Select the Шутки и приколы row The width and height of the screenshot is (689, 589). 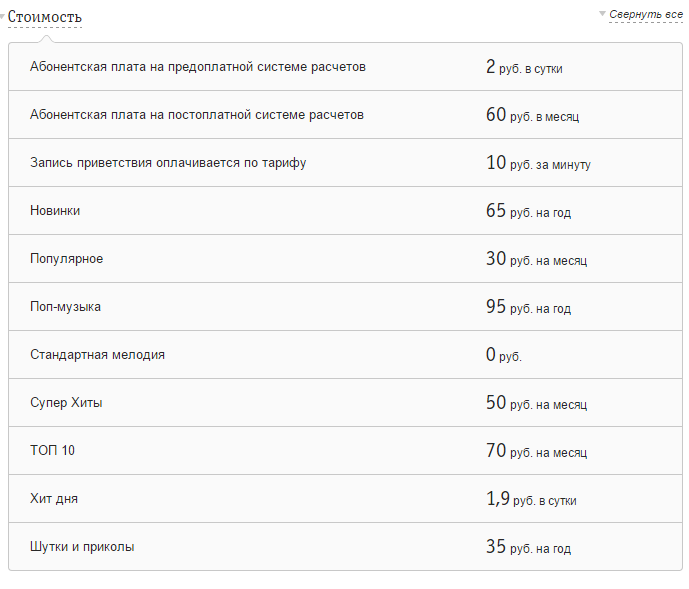pos(83,547)
